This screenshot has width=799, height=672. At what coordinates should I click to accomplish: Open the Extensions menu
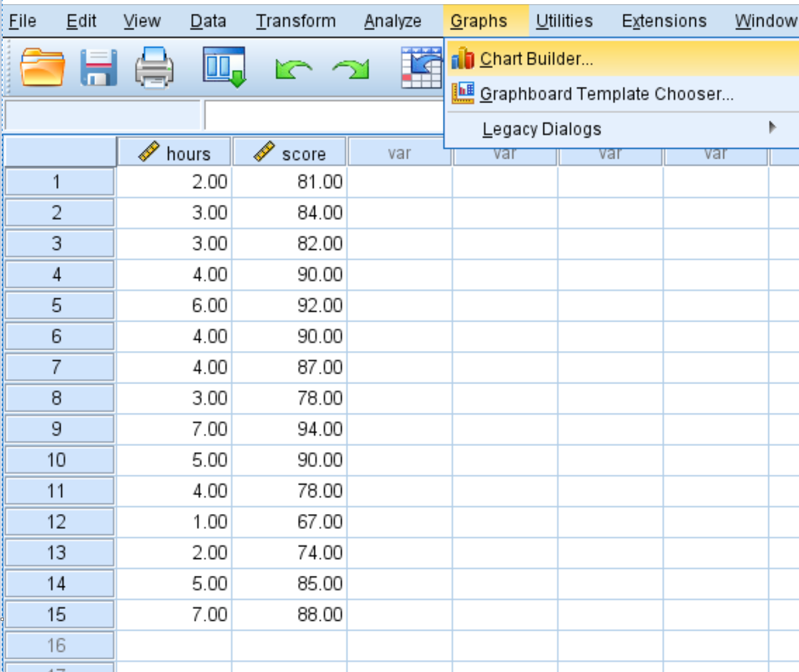pyautogui.click(x=664, y=20)
